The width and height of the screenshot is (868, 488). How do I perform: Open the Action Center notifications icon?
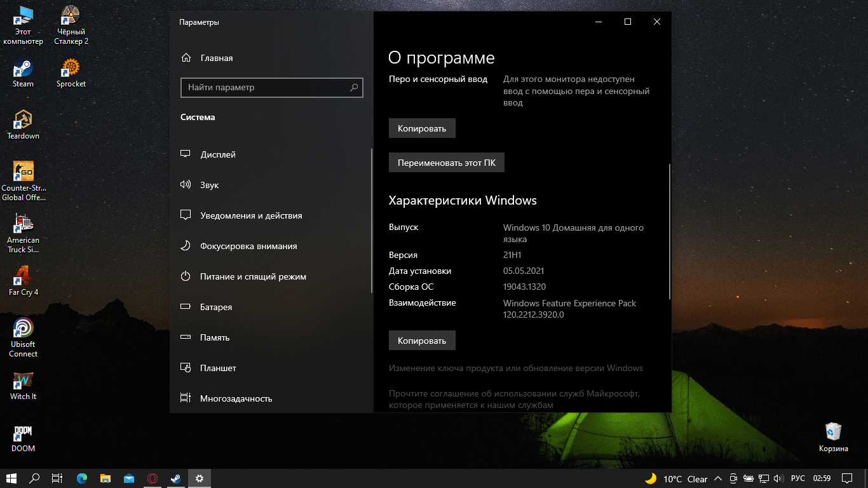pos(847,478)
